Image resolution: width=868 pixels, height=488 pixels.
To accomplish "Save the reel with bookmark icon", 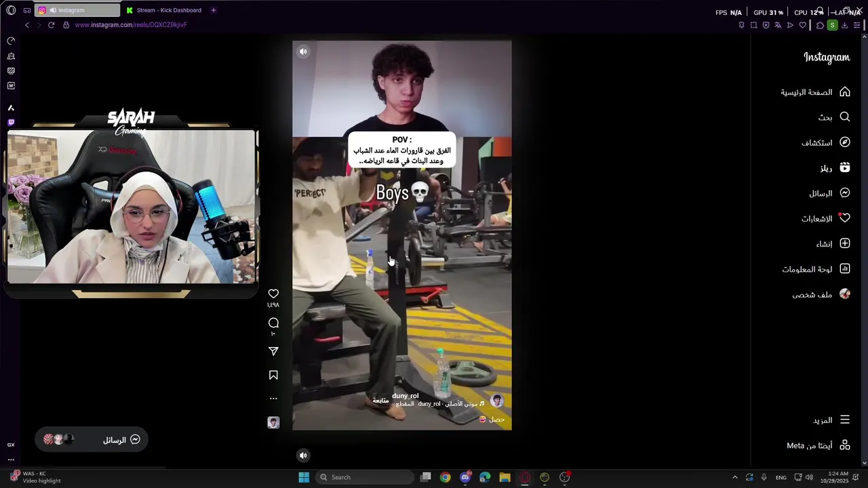I will [273, 375].
